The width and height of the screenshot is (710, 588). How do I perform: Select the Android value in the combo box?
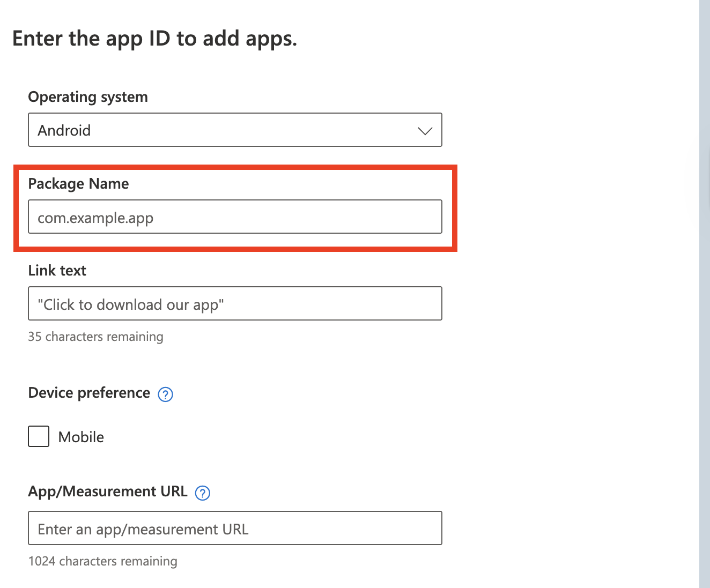point(64,130)
